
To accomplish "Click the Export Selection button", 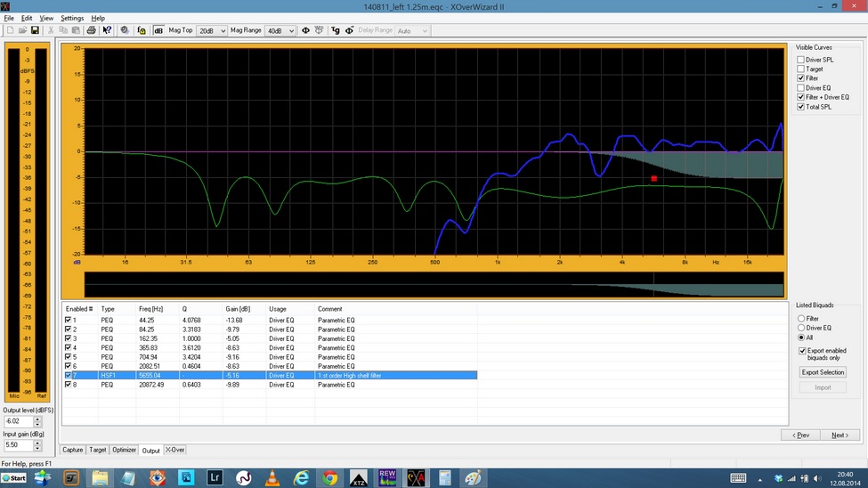I will click(x=823, y=372).
